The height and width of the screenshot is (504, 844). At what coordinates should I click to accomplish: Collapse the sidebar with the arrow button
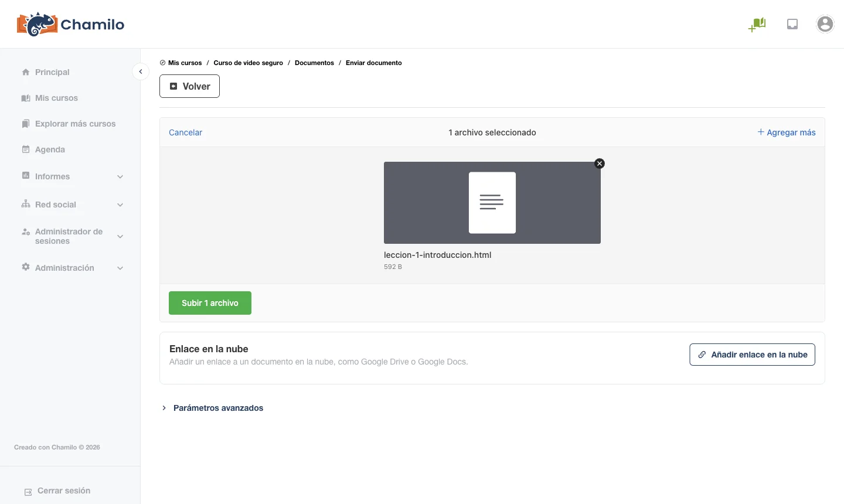(x=141, y=71)
